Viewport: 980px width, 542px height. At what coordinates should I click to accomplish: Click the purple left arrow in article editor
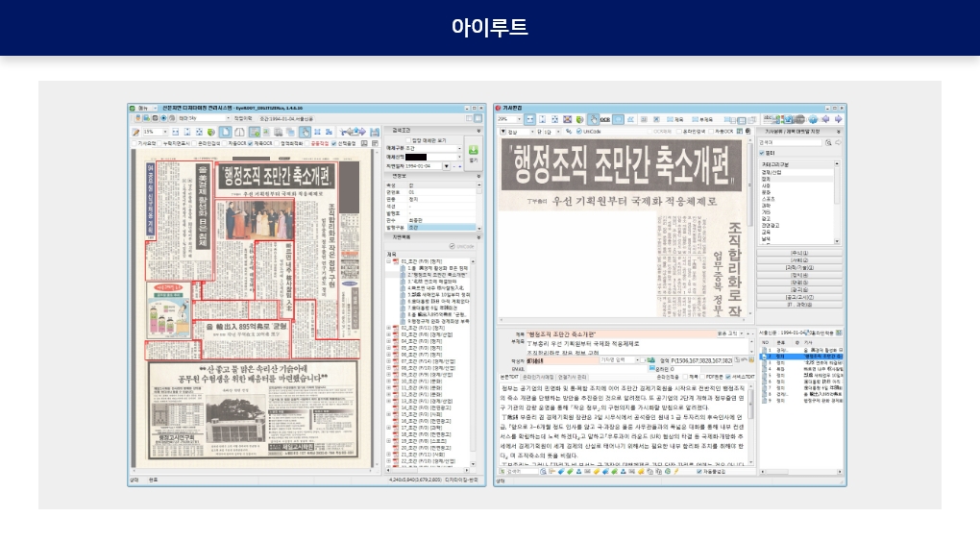coord(825,119)
